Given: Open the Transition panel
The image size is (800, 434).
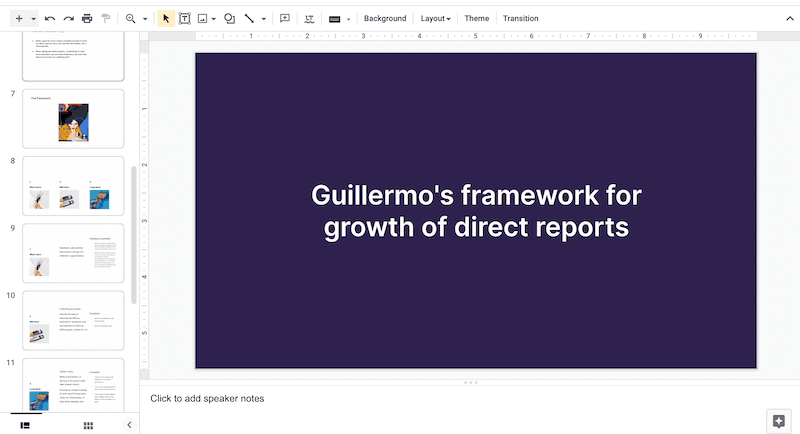Looking at the screenshot, I should pos(520,18).
